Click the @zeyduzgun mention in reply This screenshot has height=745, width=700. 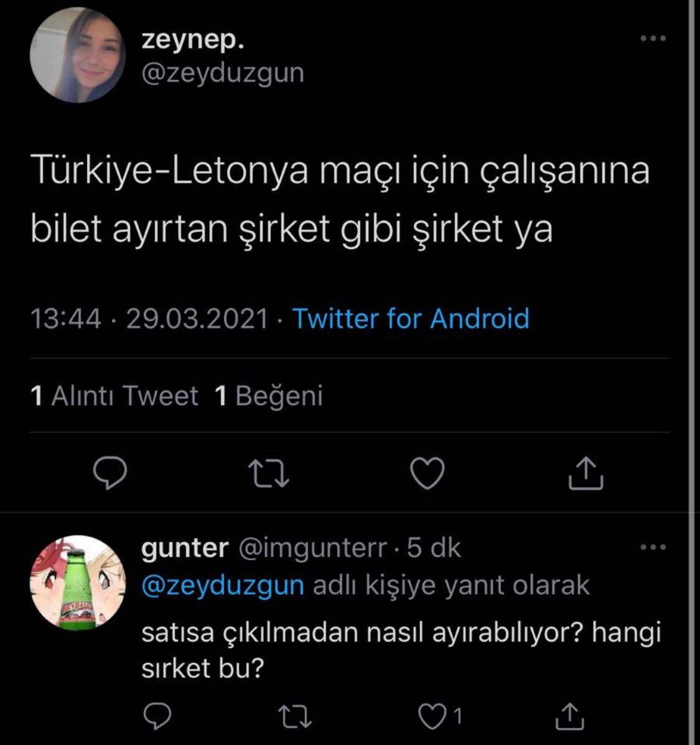pyautogui.click(x=223, y=585)
